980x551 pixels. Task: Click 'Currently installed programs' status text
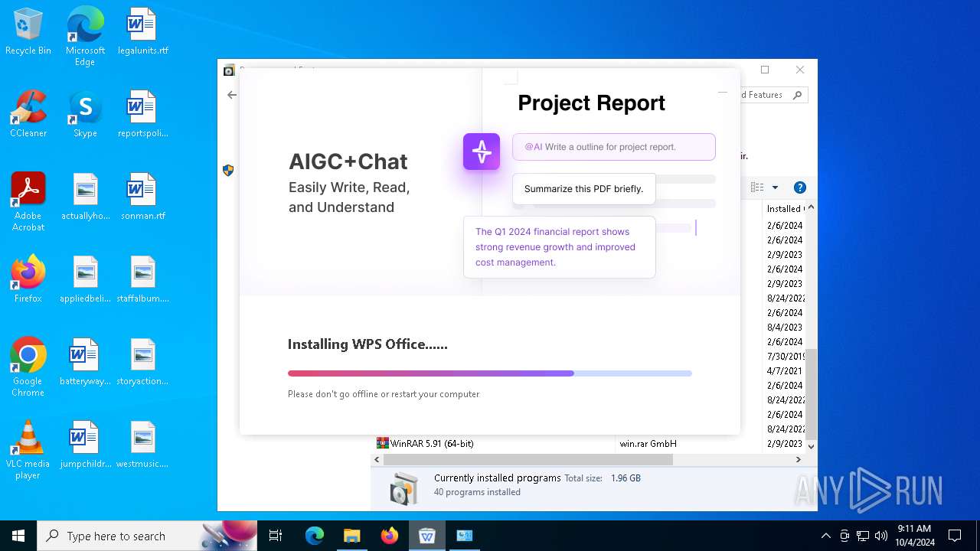point(498,478)
